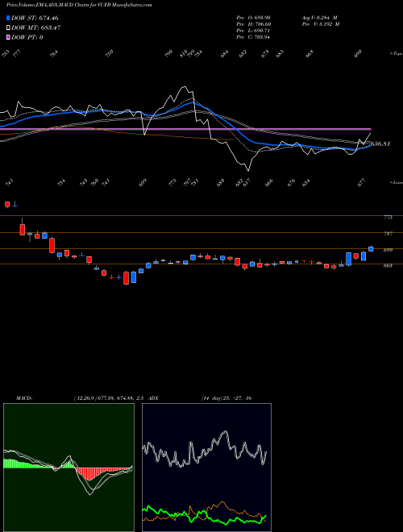The image size is (403, 532).
Task: Click the 656.81 price label on EMA chart
Action: point(380,143)
